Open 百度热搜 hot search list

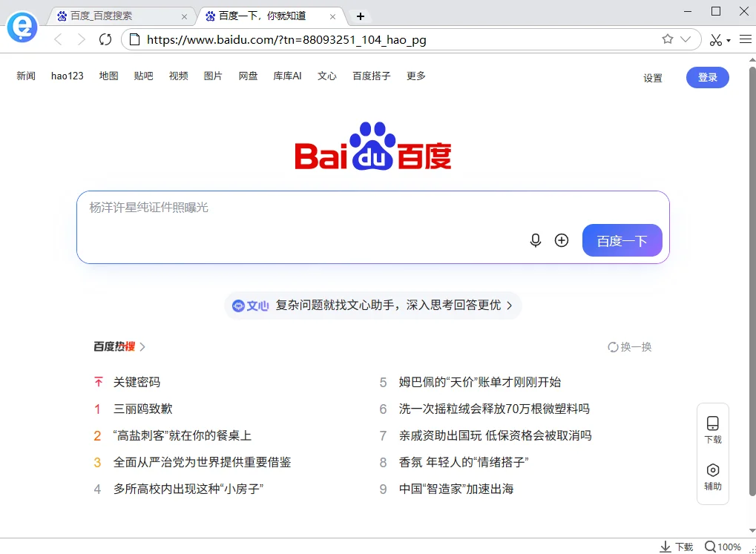tap(114, 346)
